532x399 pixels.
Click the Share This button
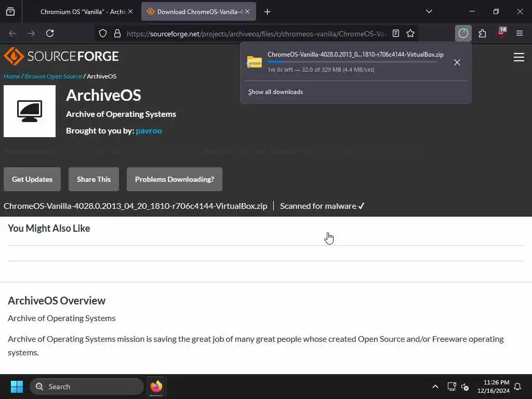pyautogui.click(x=94, y=179)
